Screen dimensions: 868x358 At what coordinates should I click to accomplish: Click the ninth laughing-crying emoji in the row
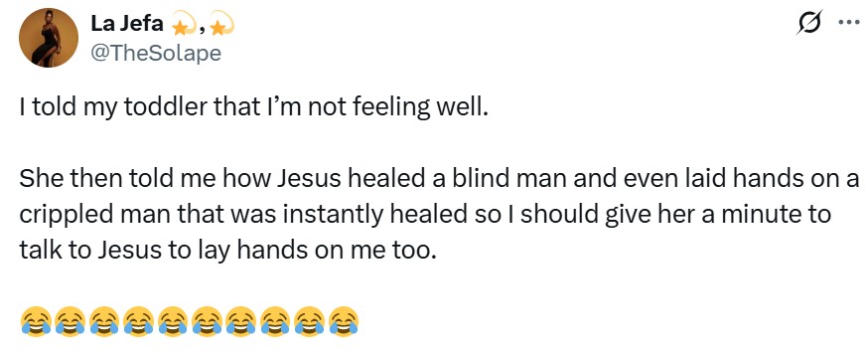tap(310, 321)
